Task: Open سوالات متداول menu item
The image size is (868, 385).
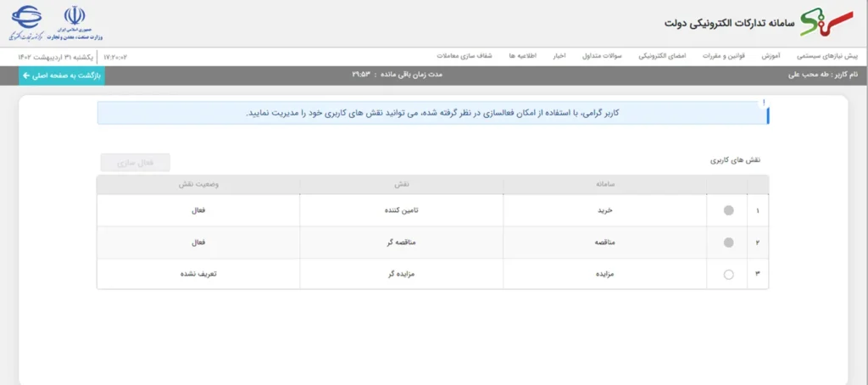Action: tap(603, 57)
